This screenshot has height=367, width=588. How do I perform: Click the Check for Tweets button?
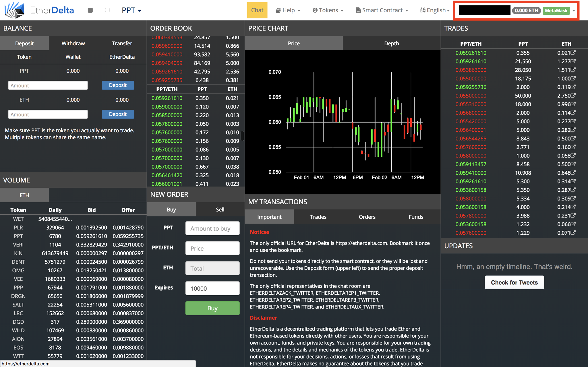[514, 282]
